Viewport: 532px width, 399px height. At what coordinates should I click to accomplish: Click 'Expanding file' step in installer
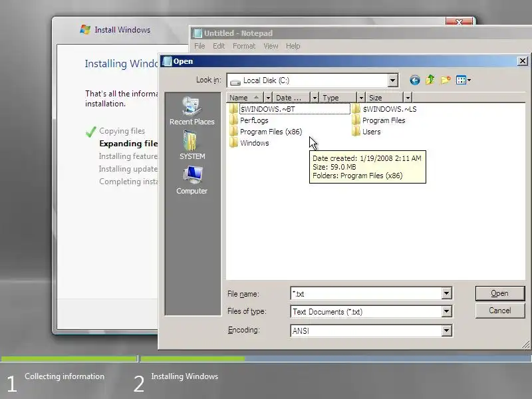(x=128, y=144)
